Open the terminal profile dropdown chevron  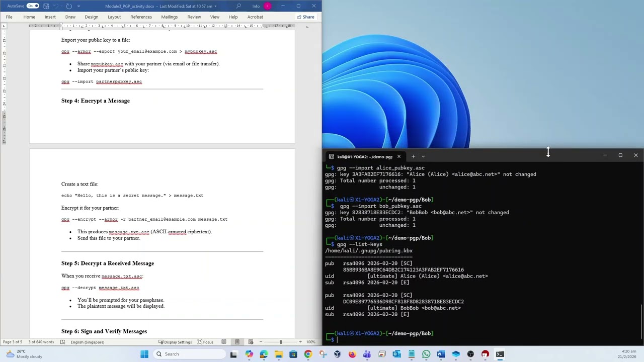[423, 156]
